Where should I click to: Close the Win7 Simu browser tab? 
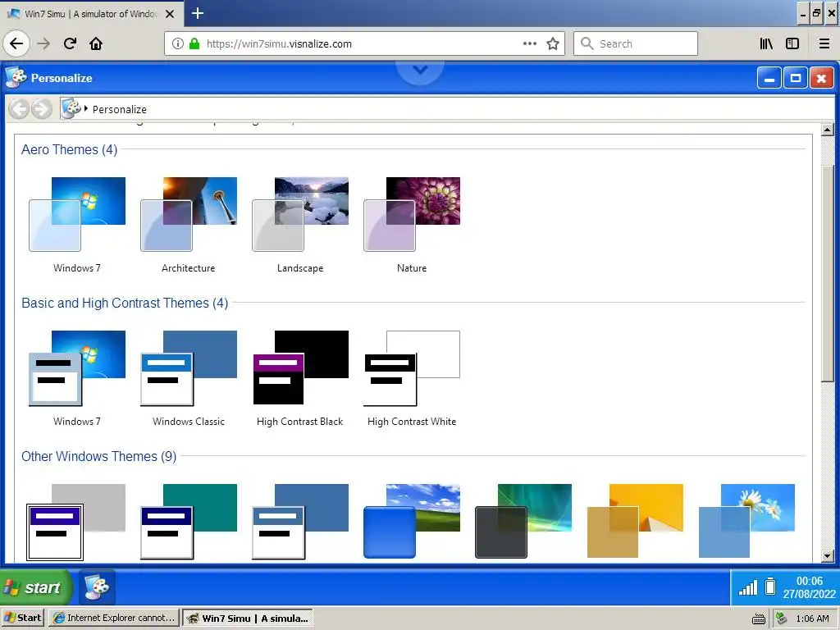click(x=170, y=14)
